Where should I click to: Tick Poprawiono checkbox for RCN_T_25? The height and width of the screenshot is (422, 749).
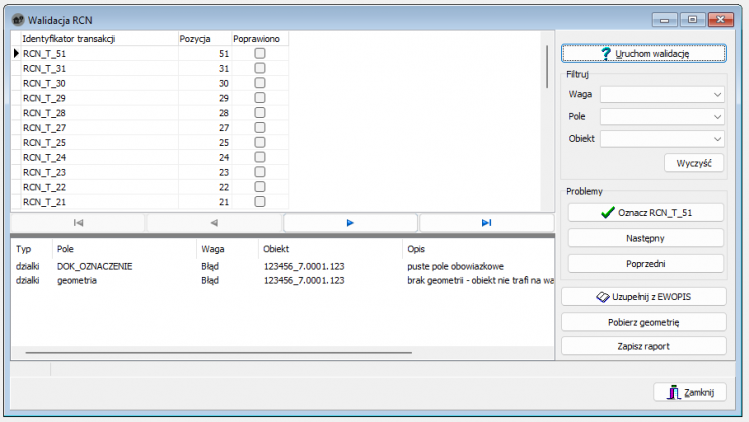pyautogui.click(x=260, y=142)
